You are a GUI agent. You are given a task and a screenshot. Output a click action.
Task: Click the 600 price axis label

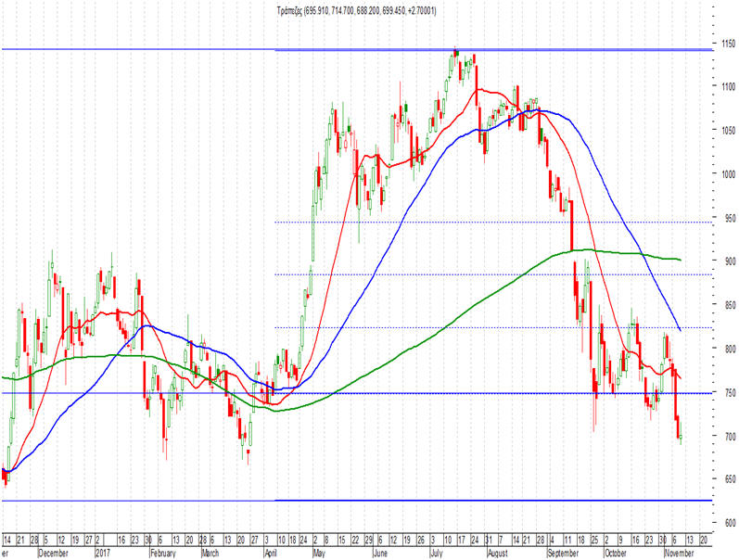[x=730, y=523]
